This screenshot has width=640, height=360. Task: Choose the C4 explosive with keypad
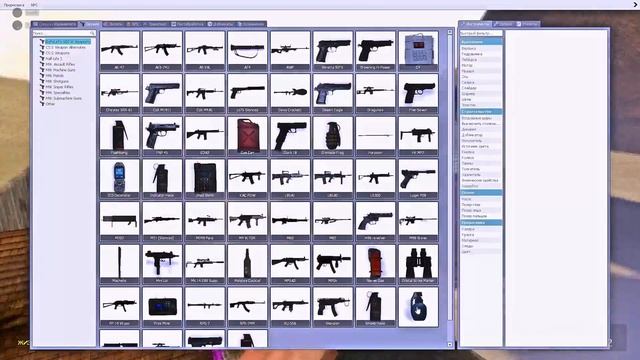click(x=418, y=51)
